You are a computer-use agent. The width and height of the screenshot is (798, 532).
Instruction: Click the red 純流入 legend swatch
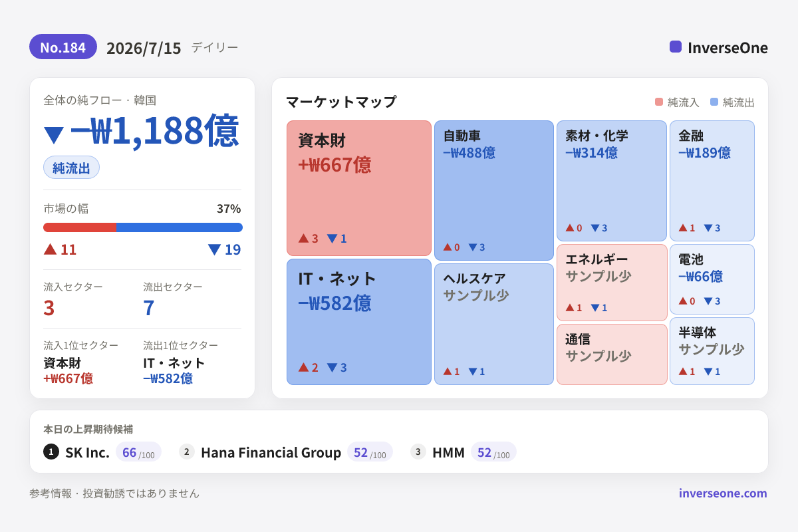[x=659, y=102]
